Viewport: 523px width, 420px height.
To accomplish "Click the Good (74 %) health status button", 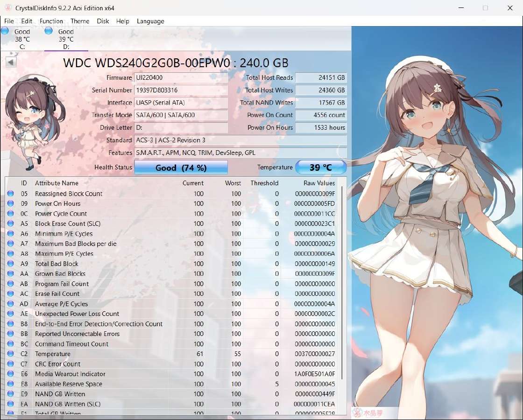I will 181,168.
